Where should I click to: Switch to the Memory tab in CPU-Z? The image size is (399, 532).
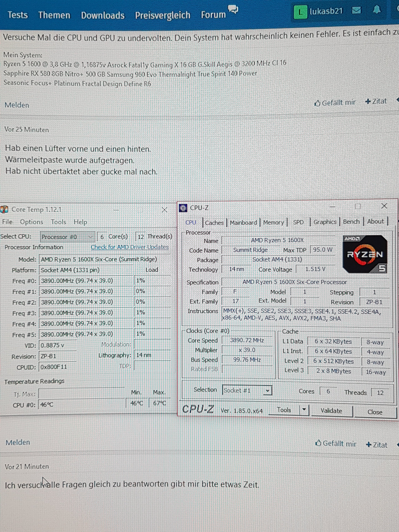[x=273, y=222]
